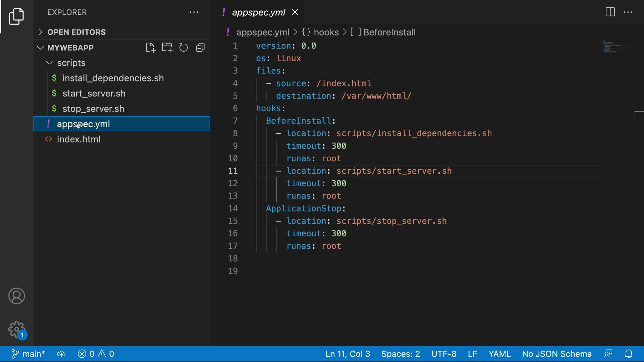Open index.html from the file tree
Screen dimensions: 644x362
point(78,139)
